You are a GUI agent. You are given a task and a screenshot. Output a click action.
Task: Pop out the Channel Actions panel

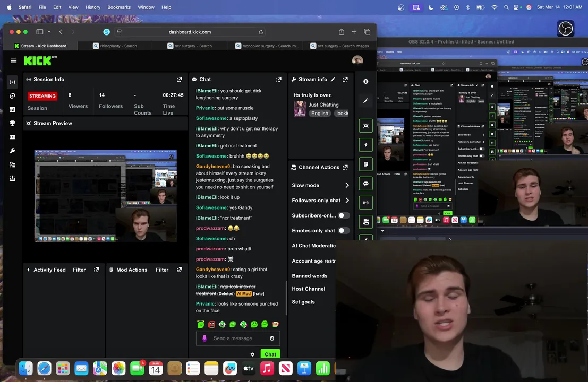(x=345, y=168)
